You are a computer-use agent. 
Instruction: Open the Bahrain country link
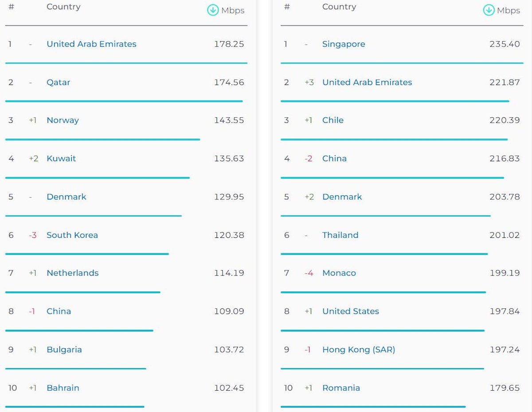pos(63,388)
